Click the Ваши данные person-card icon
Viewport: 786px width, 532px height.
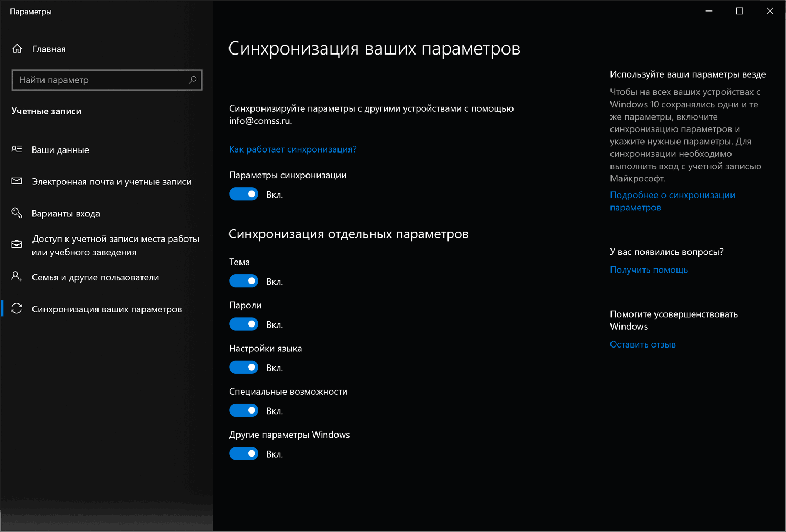coord(17,149)
